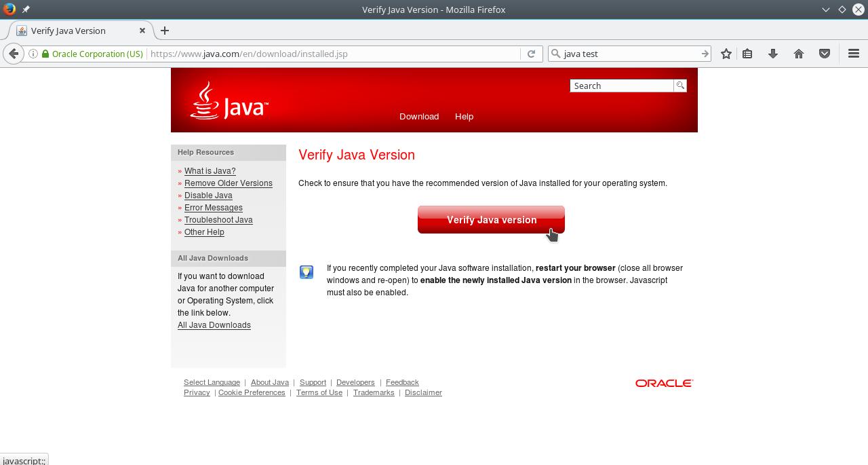868x465 pixels.
Task: Click the All Java Downloads sidebar heading
Action: click(213, 258)
